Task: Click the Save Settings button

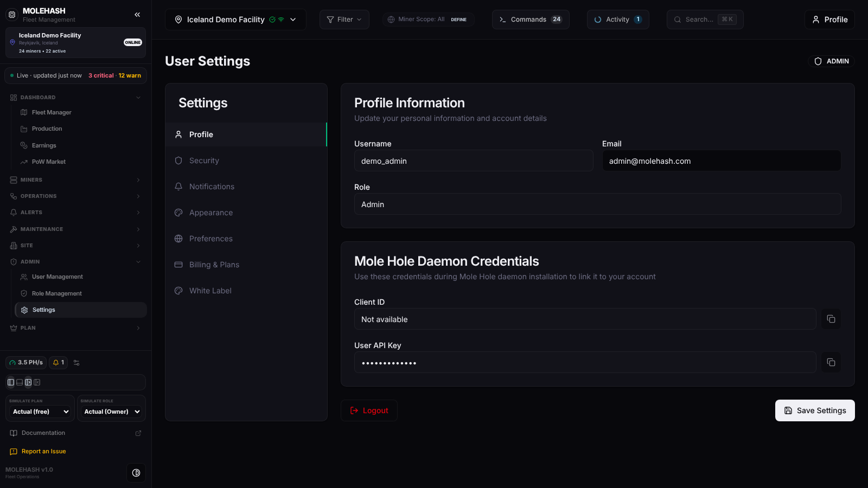Action: 815,410
